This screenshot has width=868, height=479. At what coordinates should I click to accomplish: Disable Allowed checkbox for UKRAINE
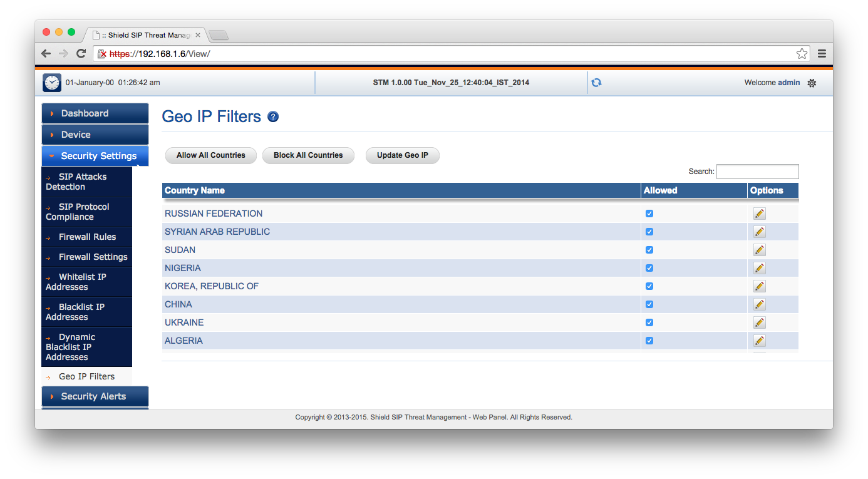click(x=649, y=322)
